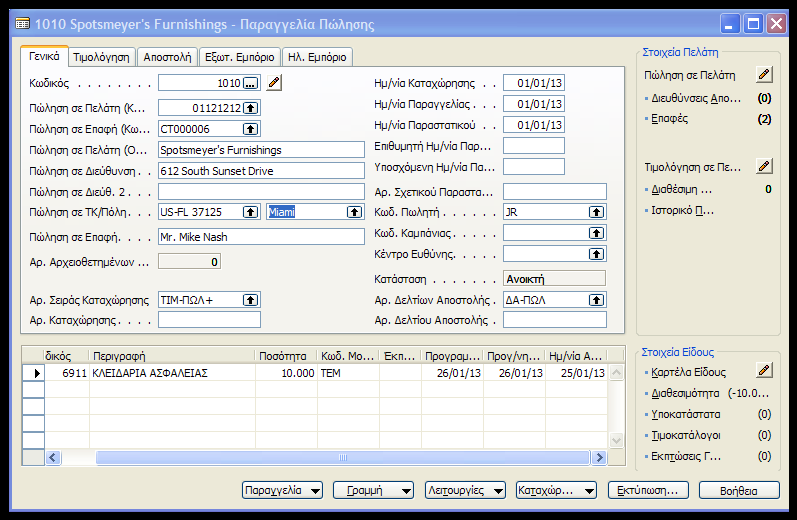Click the 612 South Sunset Drive address field
The width and height of the screenshot is (797, 520).
[x=261, y=171]
